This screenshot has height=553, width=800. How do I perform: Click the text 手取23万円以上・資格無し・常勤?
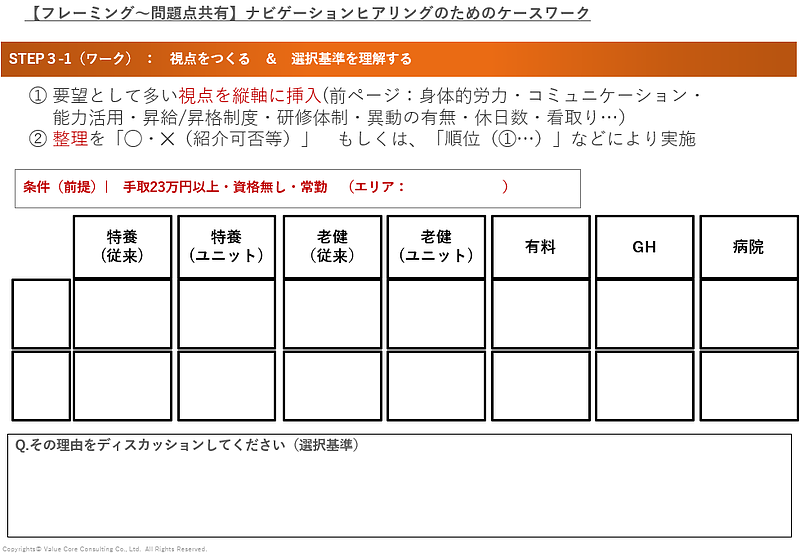pyautogui.click(x=224, y=187)
